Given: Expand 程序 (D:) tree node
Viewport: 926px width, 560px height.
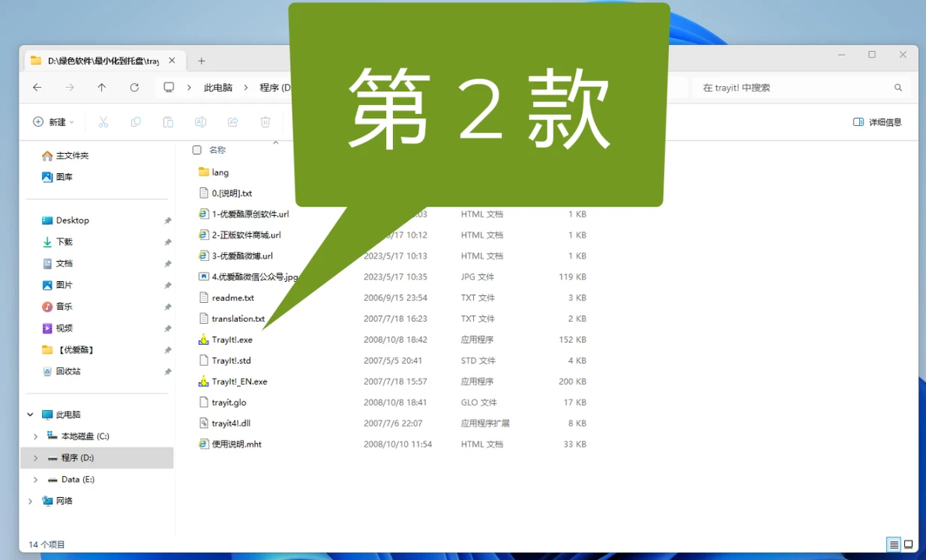Looking at the screenshot, I should point(36,457).
